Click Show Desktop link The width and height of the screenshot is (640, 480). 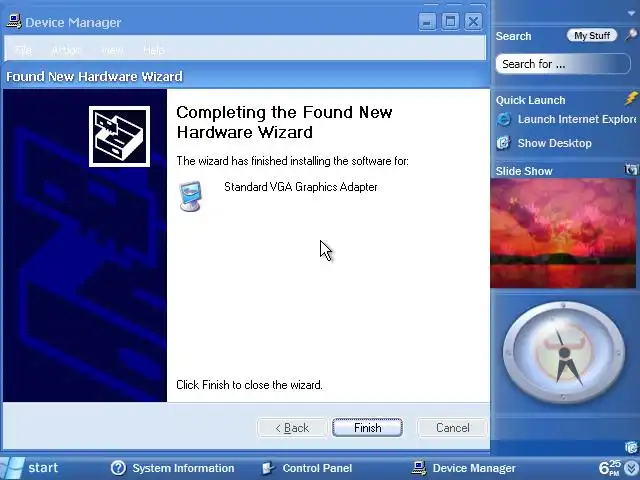[x=554, y=143]
